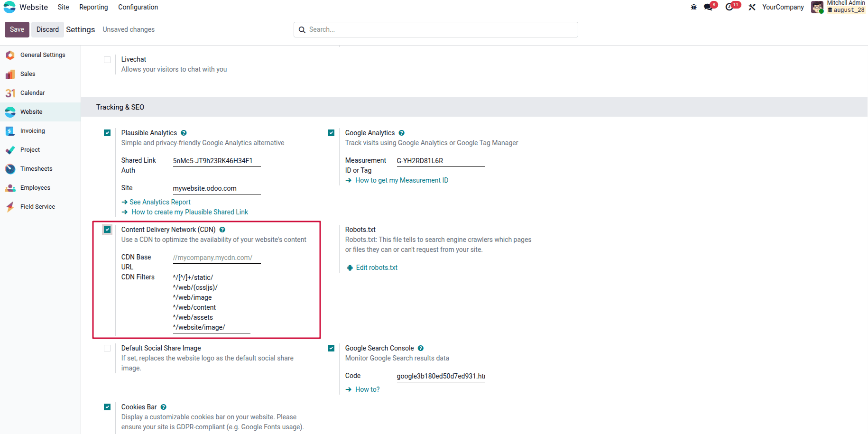Click the Edit robots.txt gear icon
This screenshot has height=434, width=868.
click(x=350, y=268)
